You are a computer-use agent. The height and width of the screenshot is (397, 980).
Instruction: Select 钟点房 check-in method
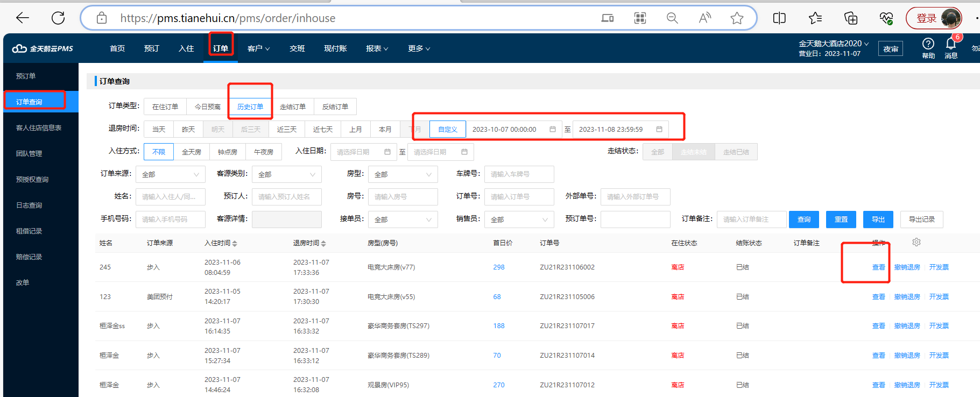[228, 152]
